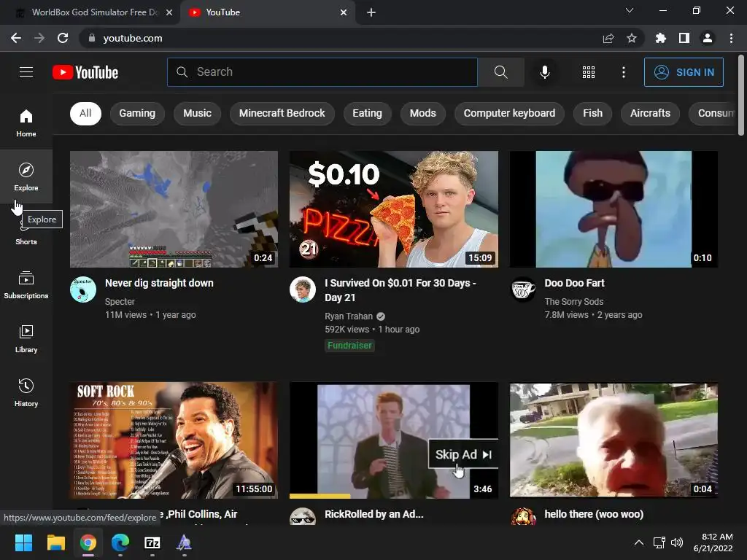Open Microsoft Edge from taskbar
747x560 pixels.
tap(120, 542)
